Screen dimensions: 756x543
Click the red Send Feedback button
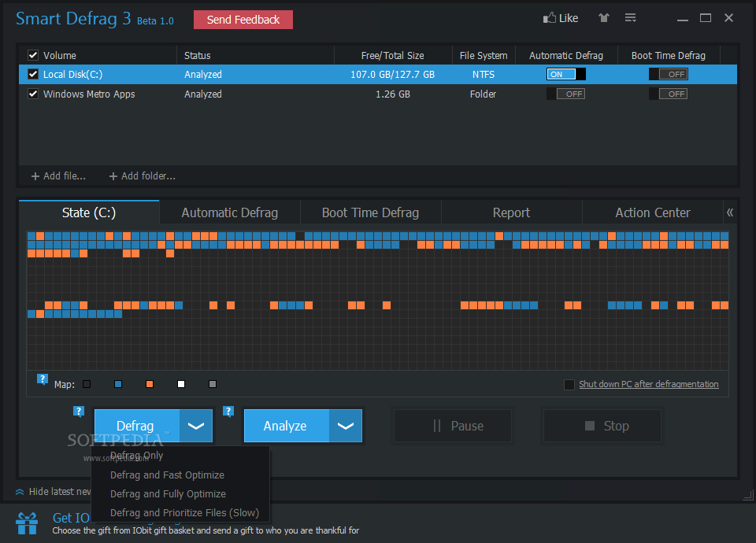(243, 20)
